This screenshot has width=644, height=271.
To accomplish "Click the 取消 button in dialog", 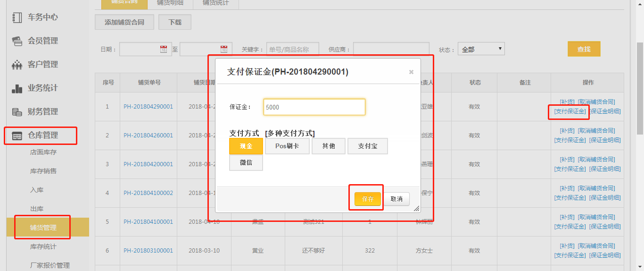I will 396,199.
